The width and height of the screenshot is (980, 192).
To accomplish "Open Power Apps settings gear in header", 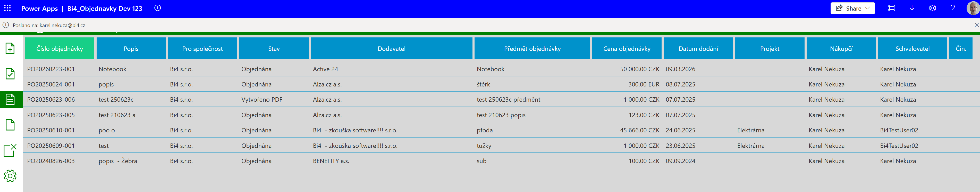I will tap(932, 8).
